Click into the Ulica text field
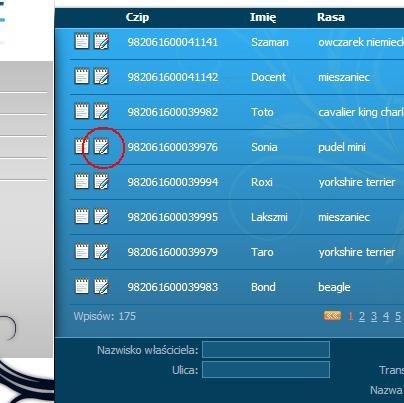The width and height of the screenshot is (404, 403). pos(266,370)
